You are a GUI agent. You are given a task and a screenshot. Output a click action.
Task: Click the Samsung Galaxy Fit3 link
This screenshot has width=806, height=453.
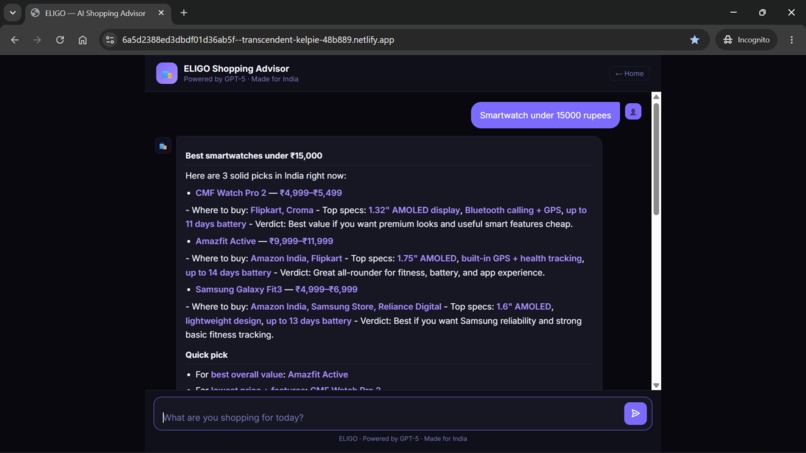(239, 289)
